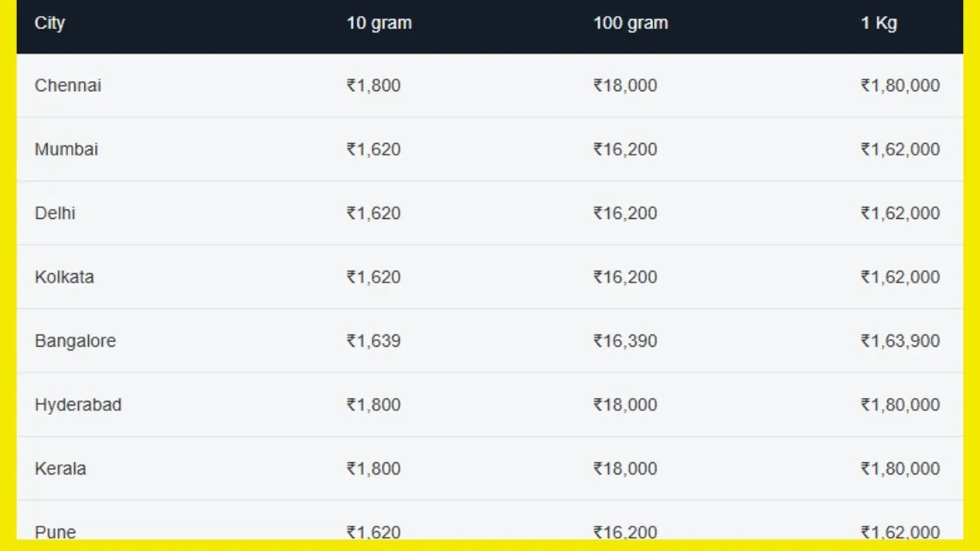Click the 100 gram column header
This screenshot has width=980, height=551.
[x=630, y=23]
